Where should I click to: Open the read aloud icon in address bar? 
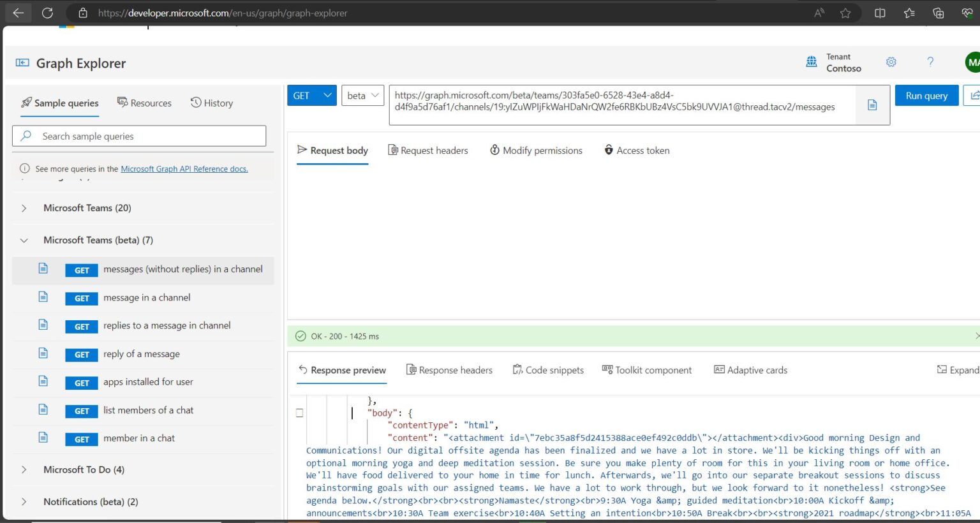click(x=819, y=13)
